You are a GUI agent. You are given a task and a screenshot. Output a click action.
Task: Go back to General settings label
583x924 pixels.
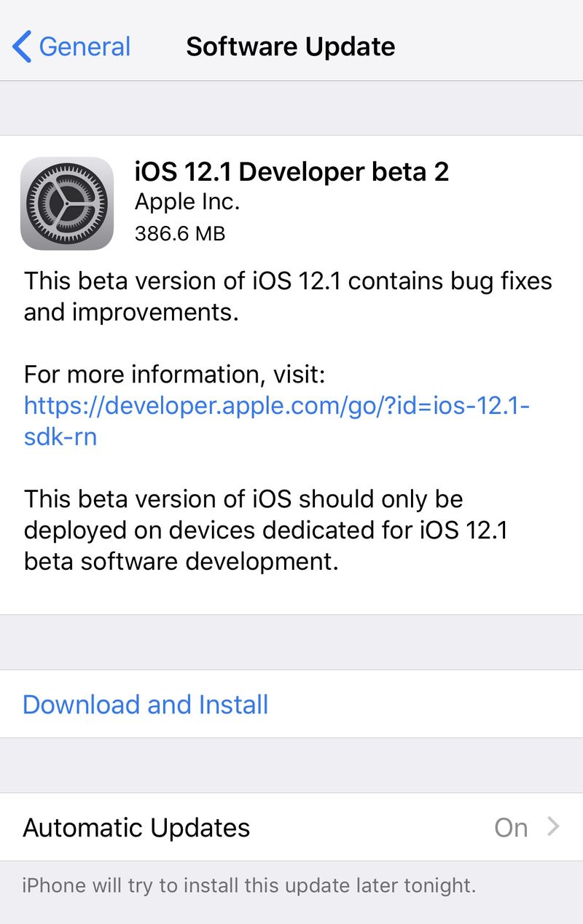click(x=85, y=47)
